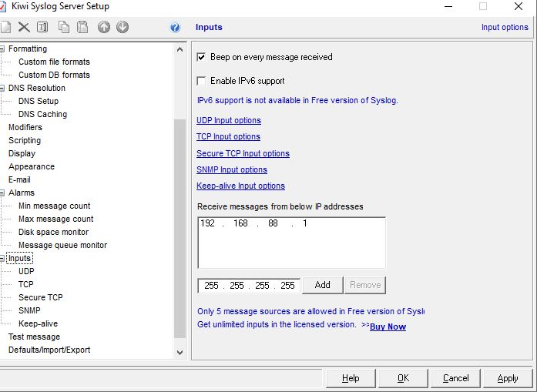Screen dimensions: 537x392
Task: Click the Help button
Action: click(x=351, y=378)
